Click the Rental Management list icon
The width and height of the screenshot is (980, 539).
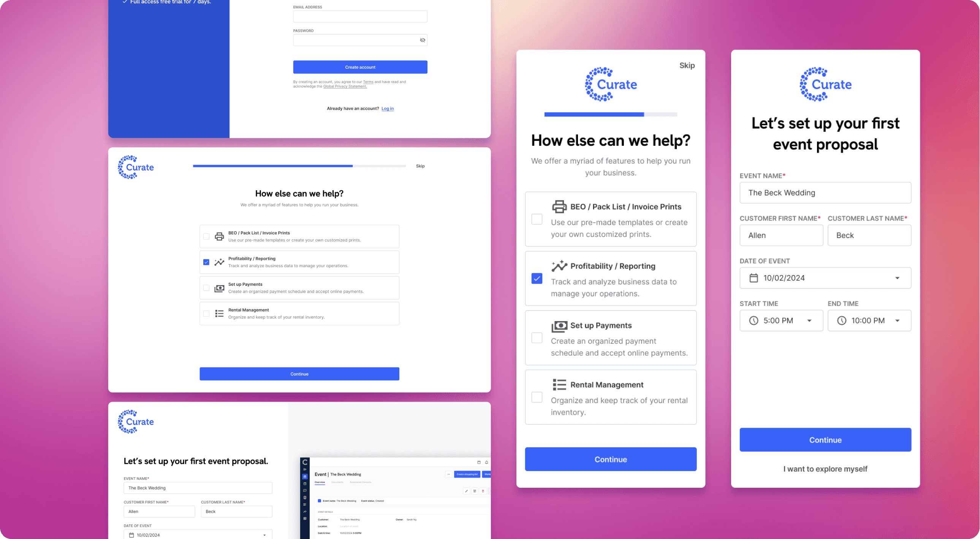[x=559, y=385]
